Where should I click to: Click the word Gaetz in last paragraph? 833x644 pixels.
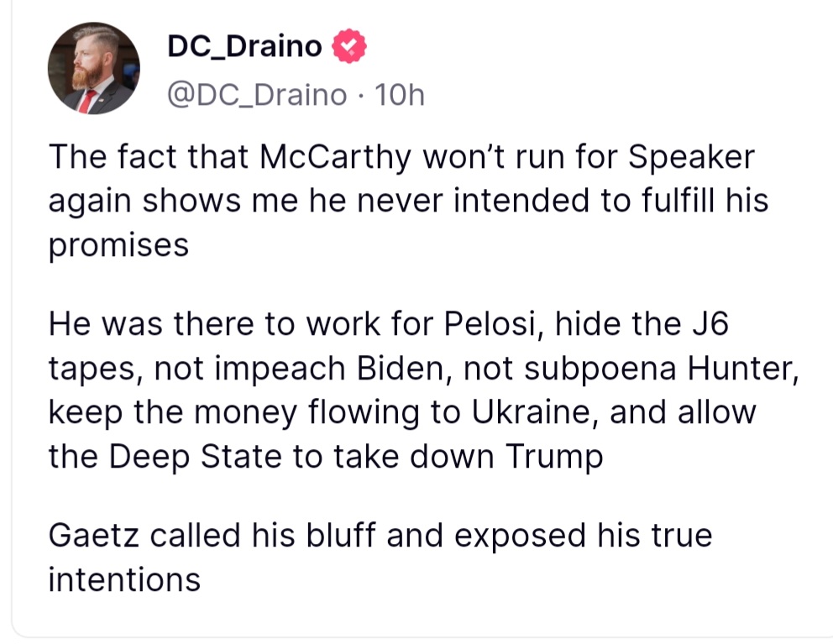coord(94,535)
